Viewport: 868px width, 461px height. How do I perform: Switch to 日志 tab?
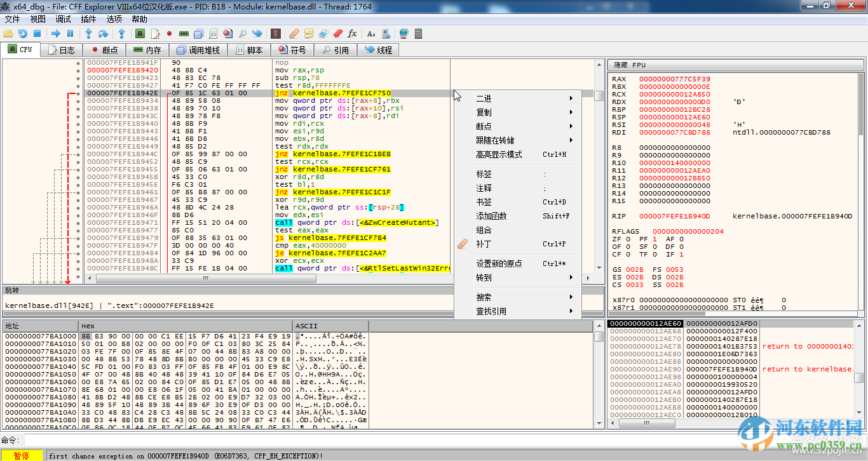coord(62,50)
